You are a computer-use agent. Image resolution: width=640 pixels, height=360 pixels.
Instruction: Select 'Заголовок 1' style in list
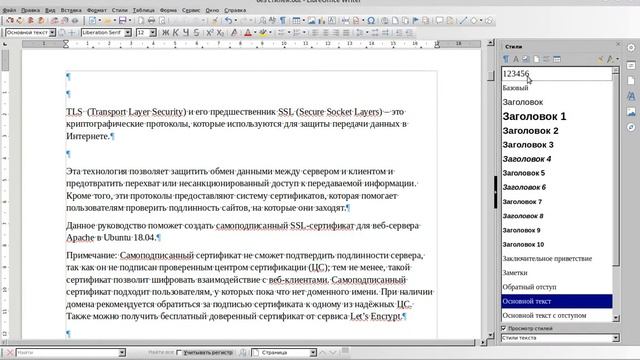click(x=557, y=116)
